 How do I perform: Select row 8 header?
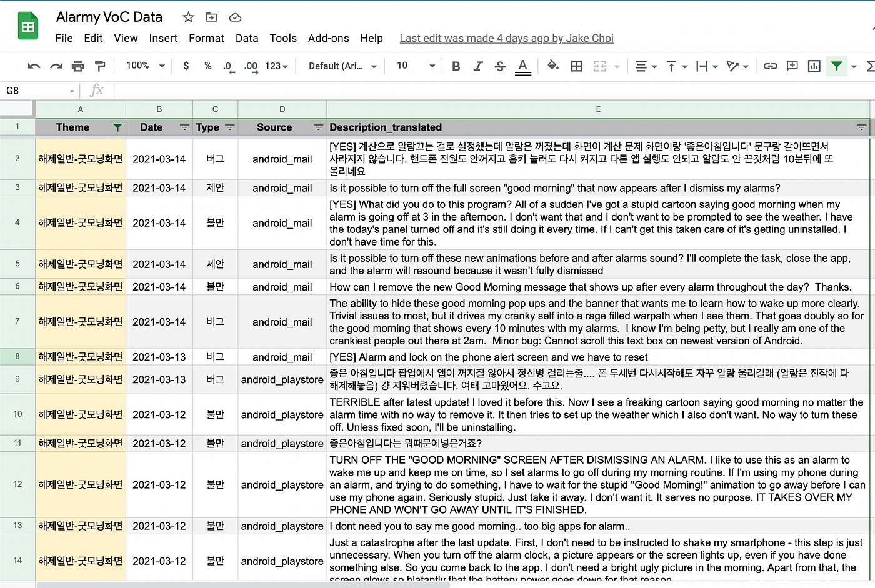click(x=17, y=357)
